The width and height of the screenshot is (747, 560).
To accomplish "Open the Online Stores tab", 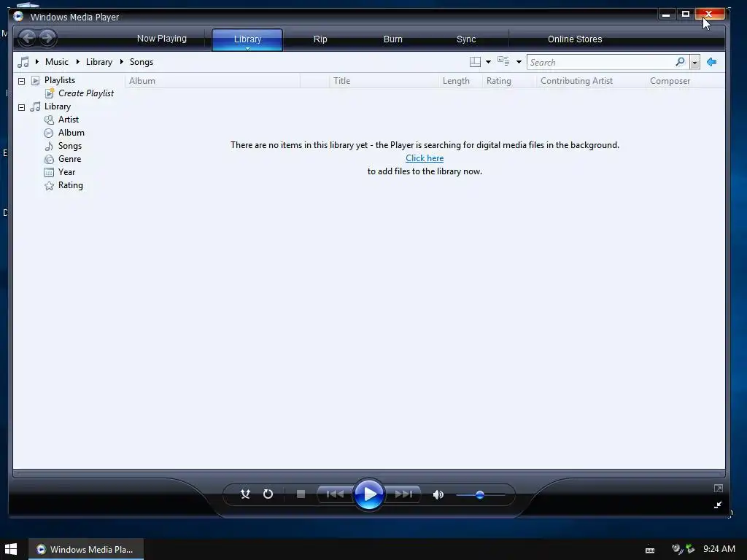I will point(575,39).
